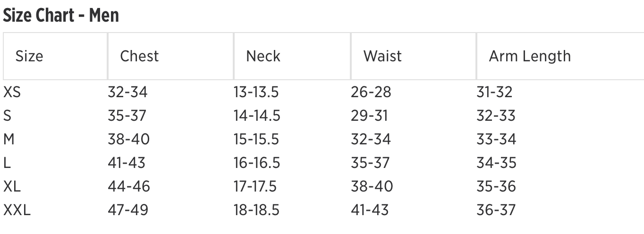
Task: Click the XXL size row label
Action: point(17,210)
